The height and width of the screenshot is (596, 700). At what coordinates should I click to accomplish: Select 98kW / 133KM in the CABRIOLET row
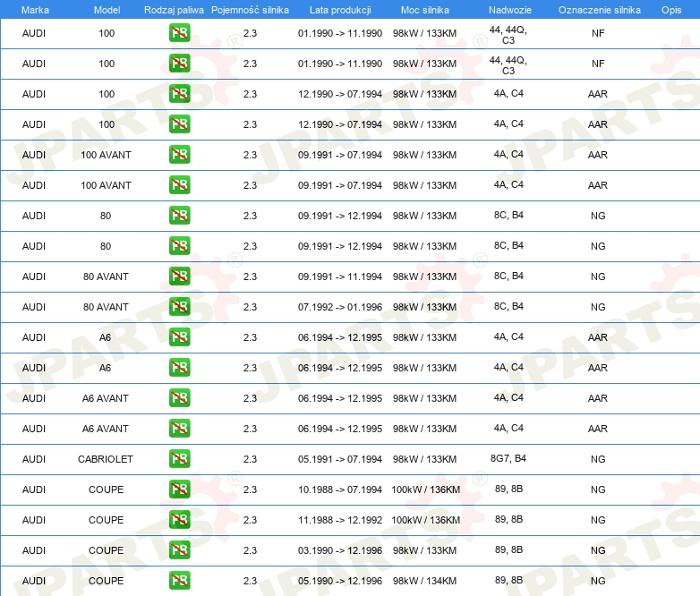[x=424, y=459]
